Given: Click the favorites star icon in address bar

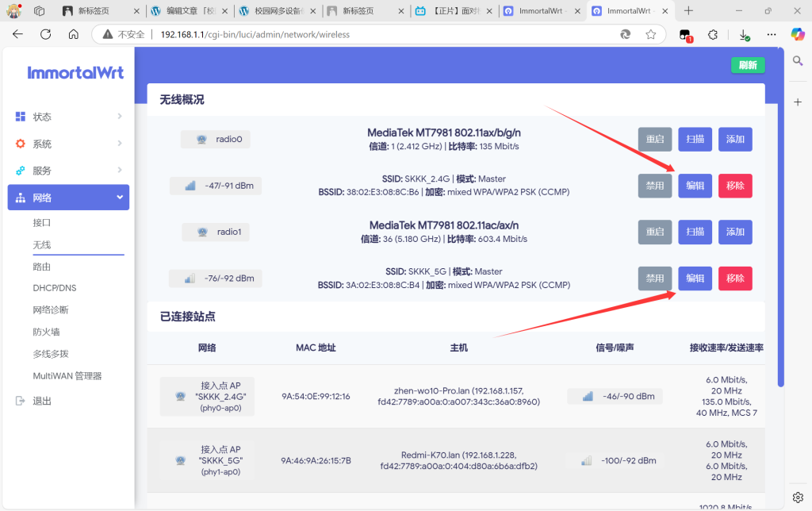Looking at the screenshot, I should 650,34.
